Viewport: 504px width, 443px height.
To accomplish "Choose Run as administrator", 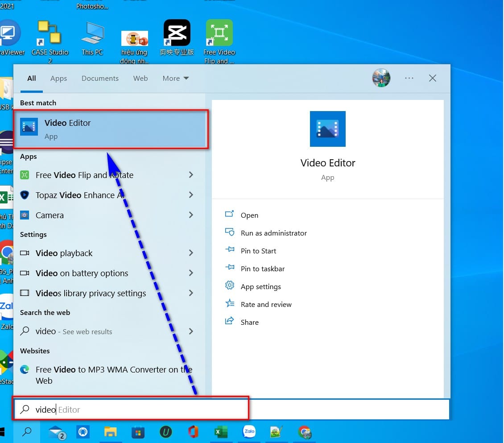I will (x=273, y=233).
